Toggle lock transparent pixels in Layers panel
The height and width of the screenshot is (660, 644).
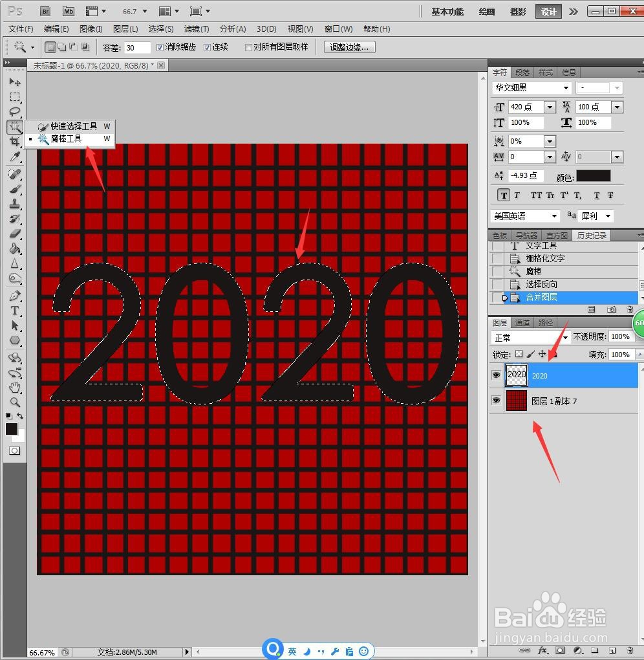click(519, 354)
